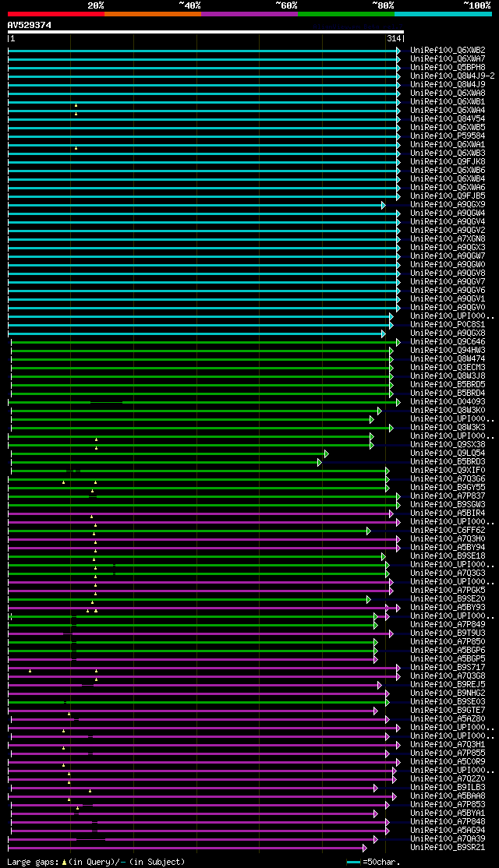
Task: Open the UniRef100_Q9FJK8 hit
Action: 448,161
